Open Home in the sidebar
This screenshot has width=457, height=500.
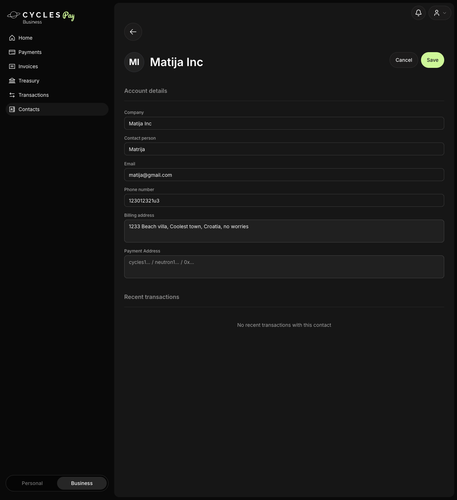pyautogui.click(x=57, y=38)
